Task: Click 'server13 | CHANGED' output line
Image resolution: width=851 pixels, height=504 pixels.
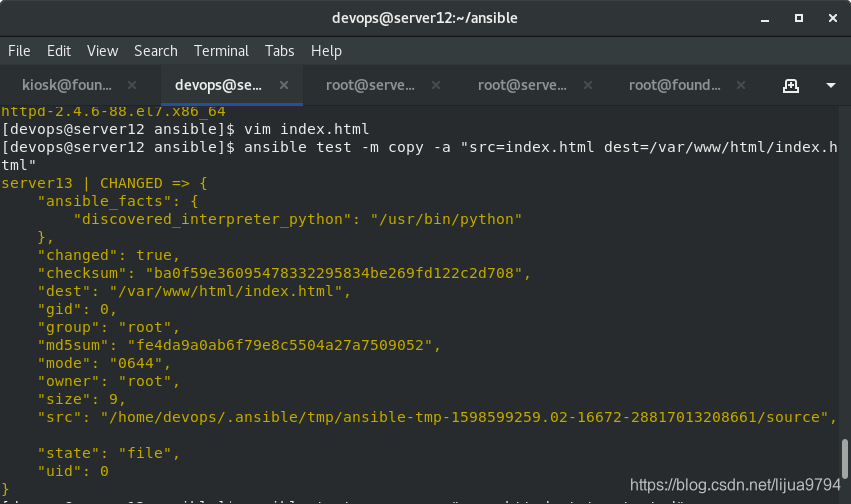Action: [105, 183]
